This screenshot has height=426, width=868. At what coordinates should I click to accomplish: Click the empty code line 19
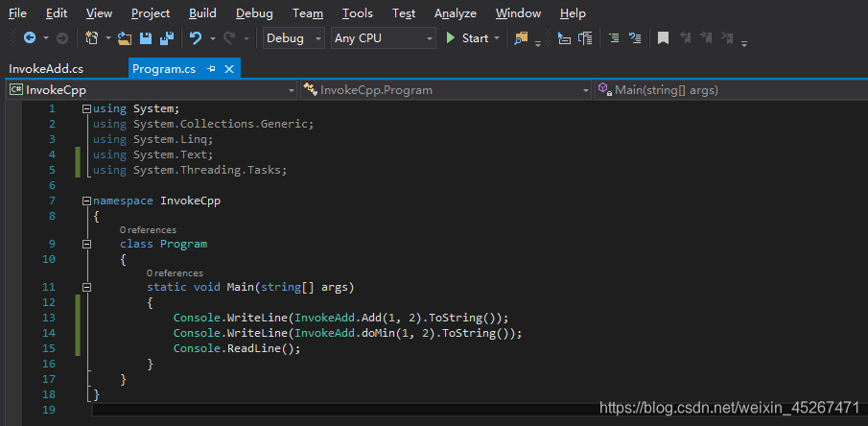tap(480, 410)
